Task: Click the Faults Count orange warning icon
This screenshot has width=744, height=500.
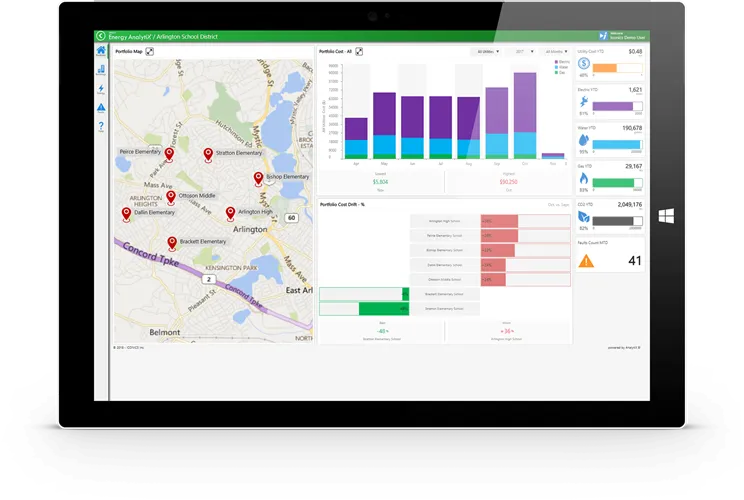Action: (586, 261)
